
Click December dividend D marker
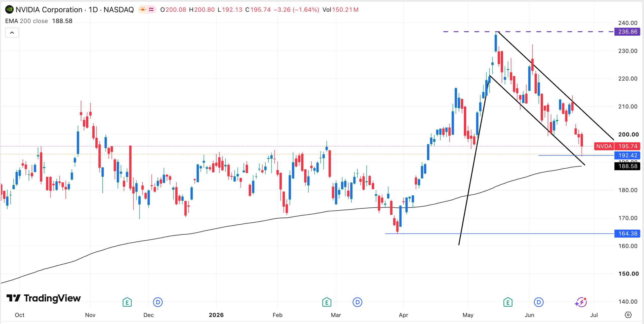[158, 302]
